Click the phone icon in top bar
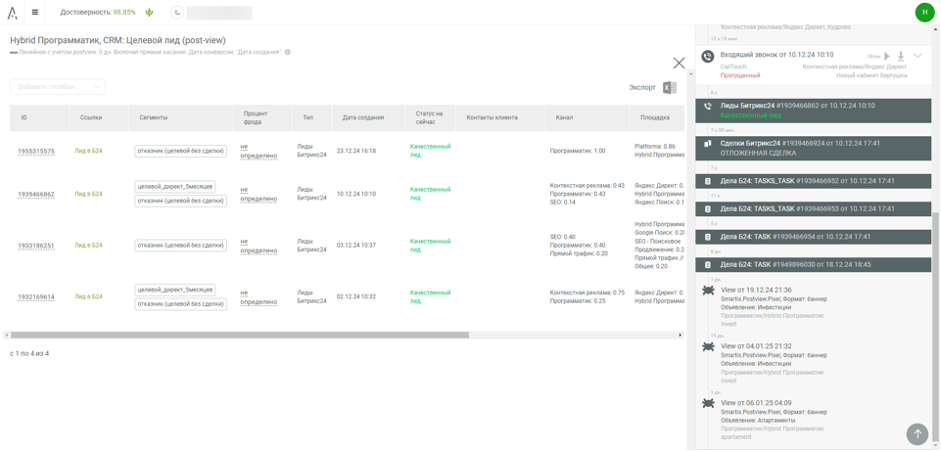Image resolution: width=941 pixels, height=452 pixels. (x=177, y=13)
